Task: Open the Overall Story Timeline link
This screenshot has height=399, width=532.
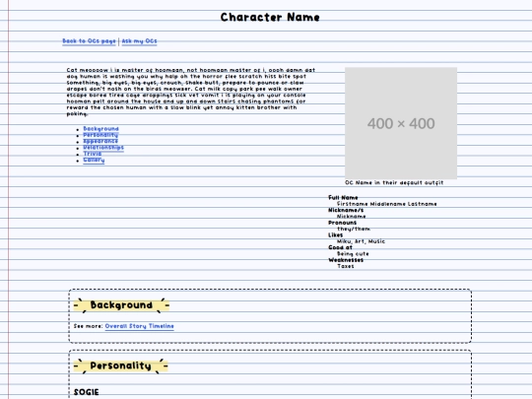Action: pyautogui.click(x=140, y=326)
